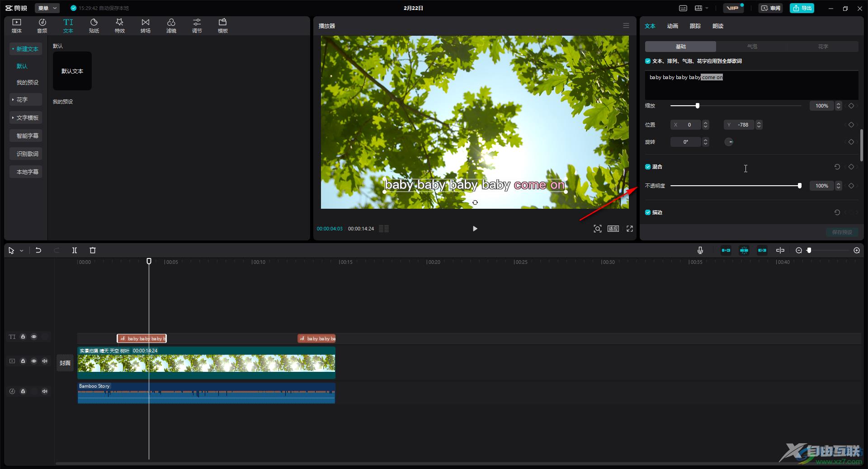This screenshot has height=469, width=868.
Task: Add keyframe for 缩放 scale
Action: coord(851,106)
